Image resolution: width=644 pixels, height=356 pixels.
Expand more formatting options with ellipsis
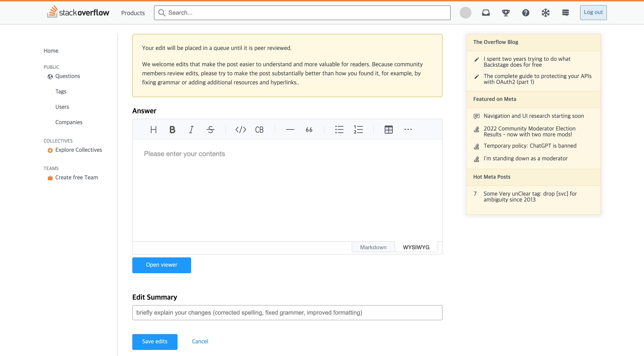(408, 129)
